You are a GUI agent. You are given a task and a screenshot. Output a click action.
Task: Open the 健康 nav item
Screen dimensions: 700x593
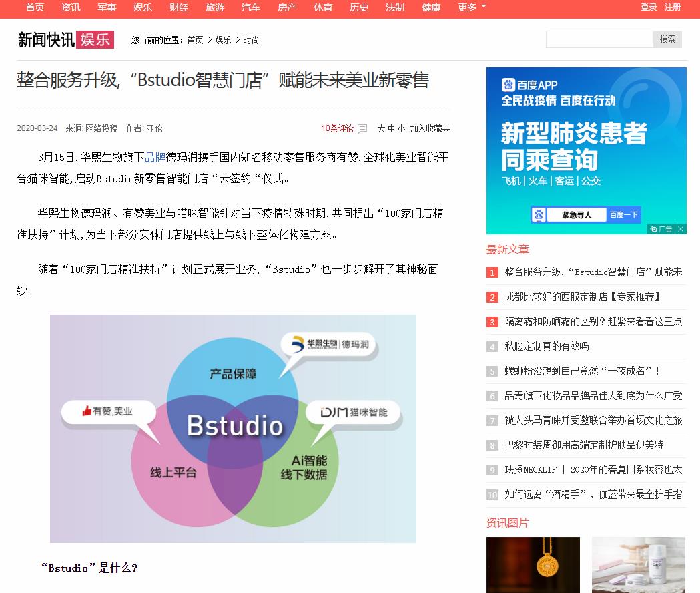point(431,7)
